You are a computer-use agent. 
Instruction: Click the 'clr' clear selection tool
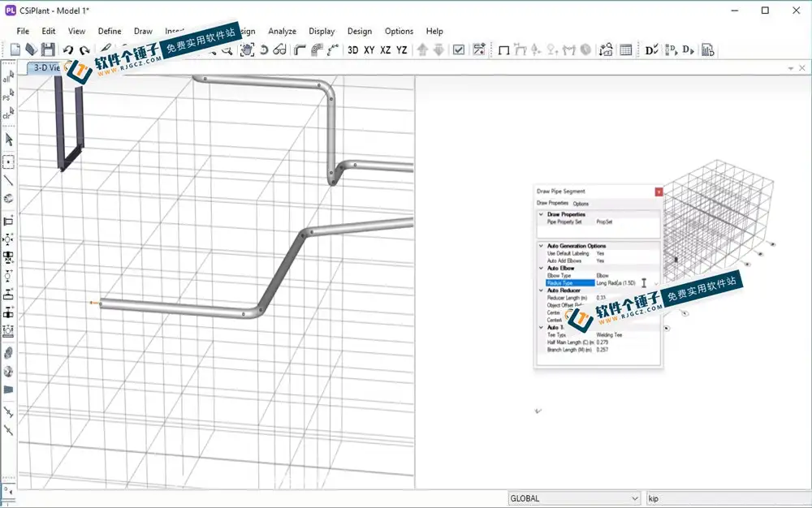(x=8, y=114)
